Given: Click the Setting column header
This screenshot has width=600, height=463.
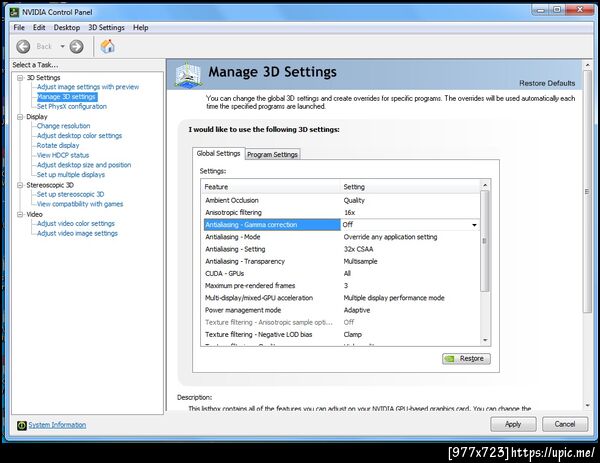Looking at the screenshot, I should click(x=410, y=187).
